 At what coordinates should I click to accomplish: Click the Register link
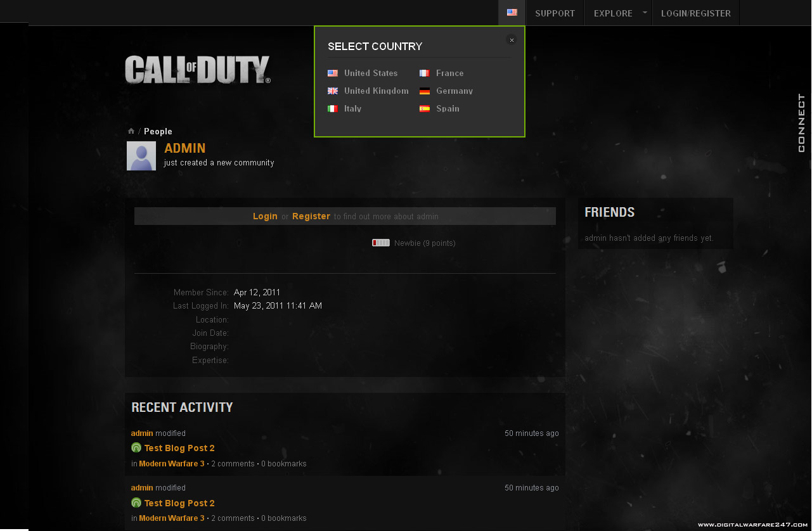311,216
